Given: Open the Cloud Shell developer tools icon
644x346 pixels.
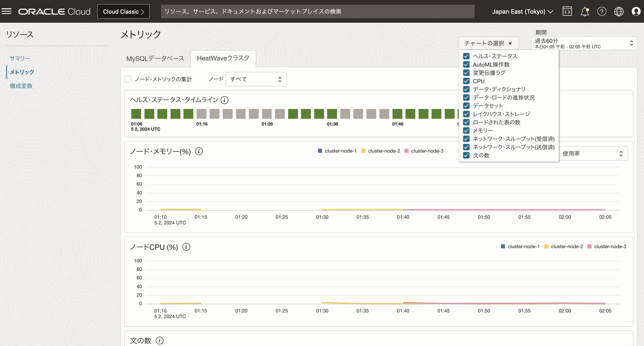Looking at the screenshot, I should point(567,11).
